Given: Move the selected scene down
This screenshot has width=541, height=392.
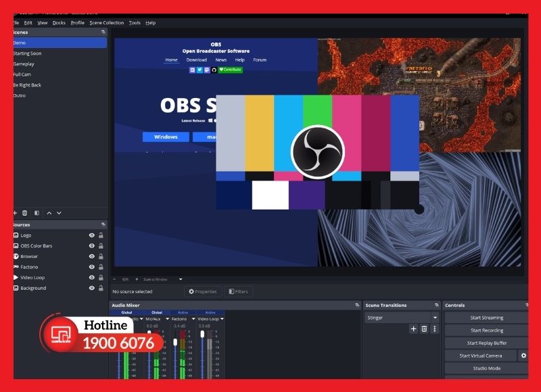Looking at the screenshot, I should coord(59,213).
